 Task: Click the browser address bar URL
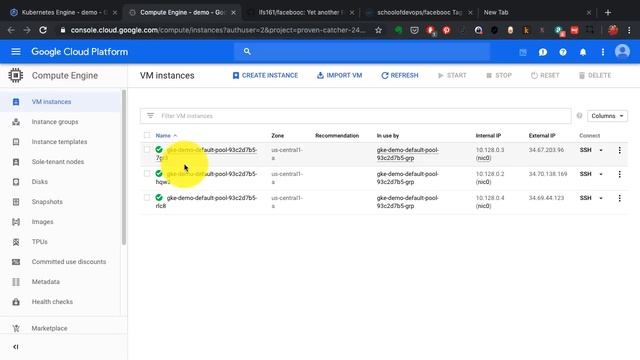coord(218,30)
